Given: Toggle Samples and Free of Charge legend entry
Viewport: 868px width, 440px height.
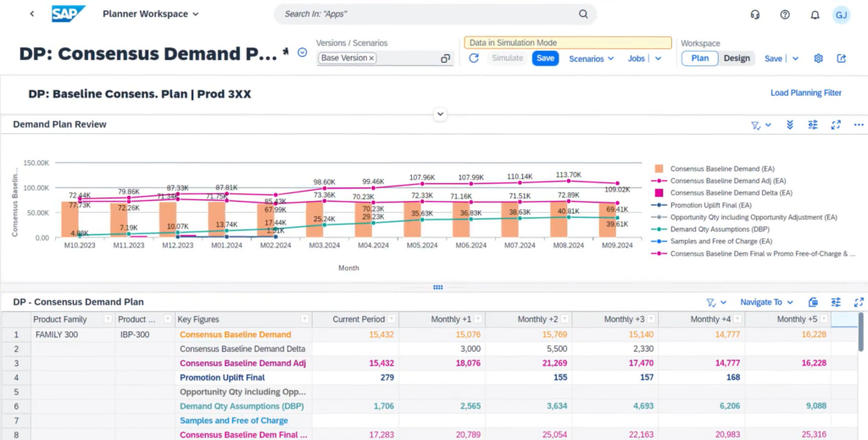Looking at the screenshot, I should (x=710, y=242).
